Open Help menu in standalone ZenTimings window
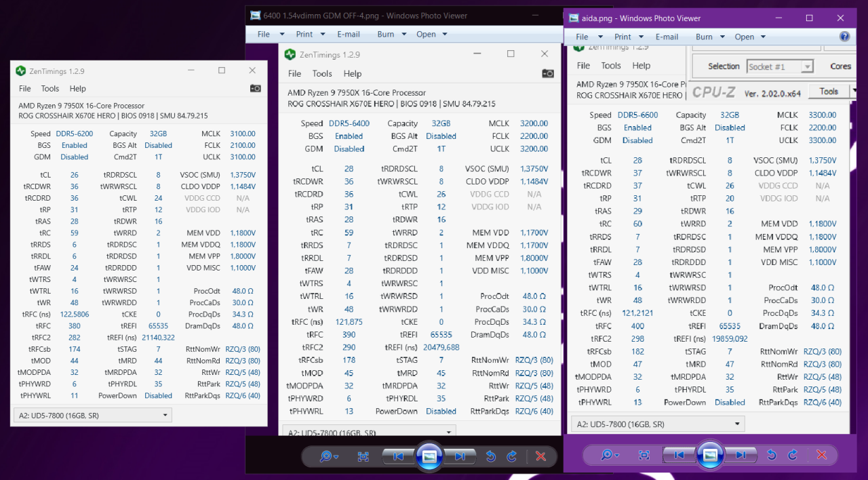Image resolution: width=868 pixels, height=480 pixels. pos(78,89)
